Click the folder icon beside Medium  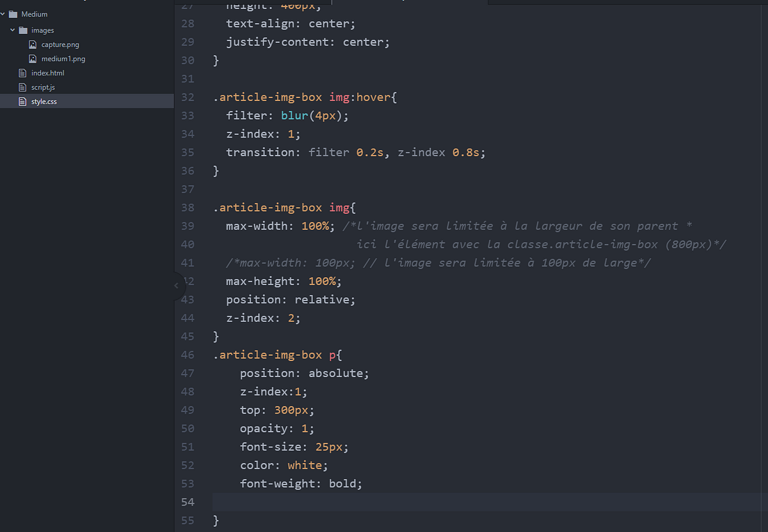click(x=13, y=13)
